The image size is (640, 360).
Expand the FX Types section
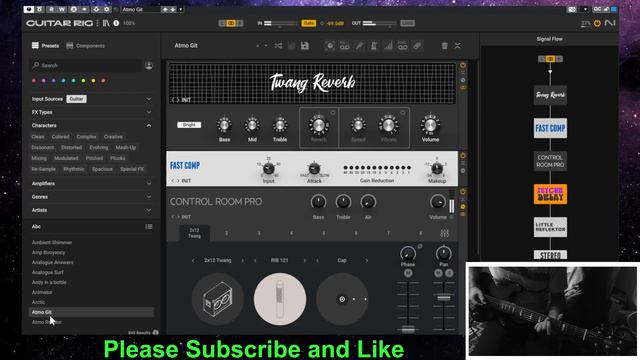tap(149, 112)
